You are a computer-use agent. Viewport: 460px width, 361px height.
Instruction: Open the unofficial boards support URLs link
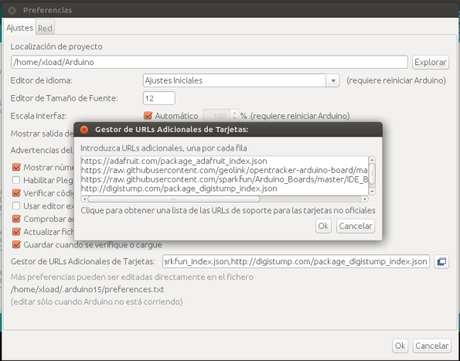pos(228,211)
